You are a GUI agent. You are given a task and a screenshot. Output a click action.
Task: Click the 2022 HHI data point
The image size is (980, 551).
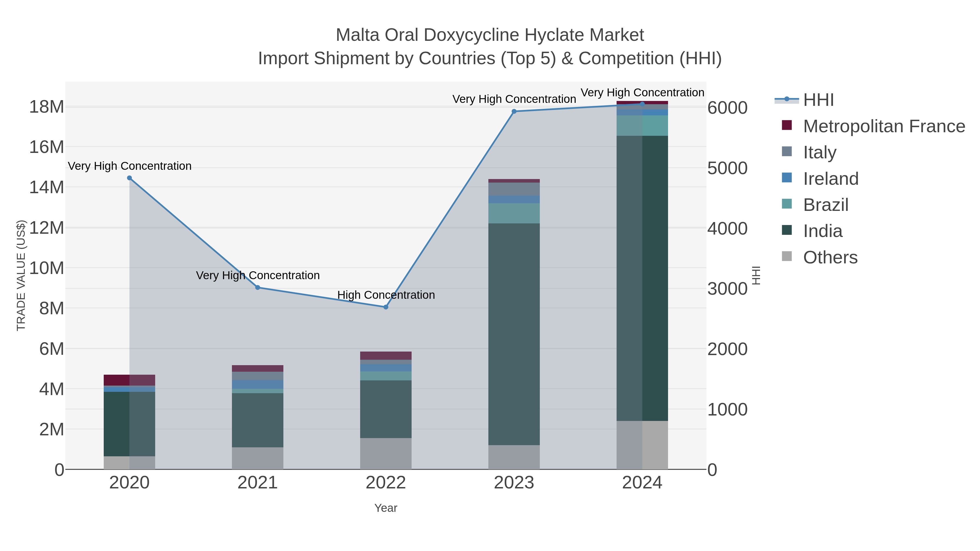point(386,307)
